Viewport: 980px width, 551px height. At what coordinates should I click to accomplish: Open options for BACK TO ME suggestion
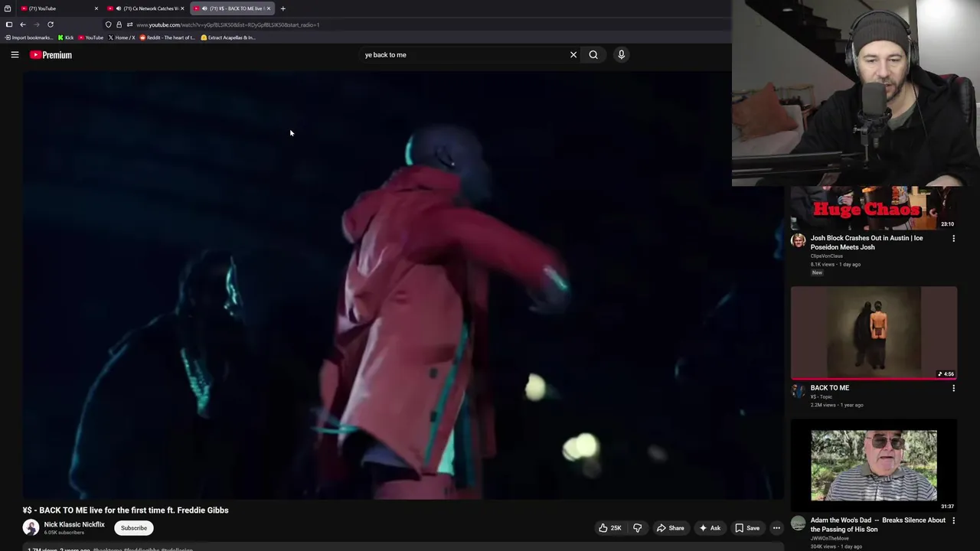[953, 389]
